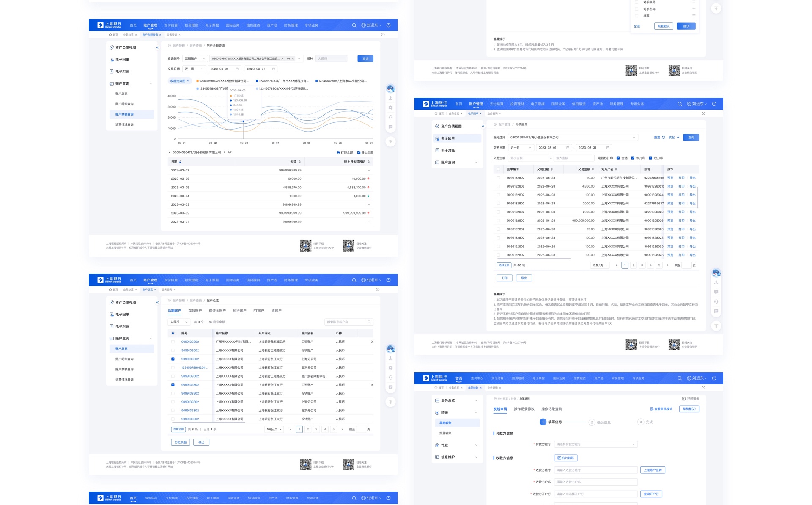Screen dimensions: 812x505
Task: Open the 视频演示 video demo icon
Action: [x=684, y=399]
